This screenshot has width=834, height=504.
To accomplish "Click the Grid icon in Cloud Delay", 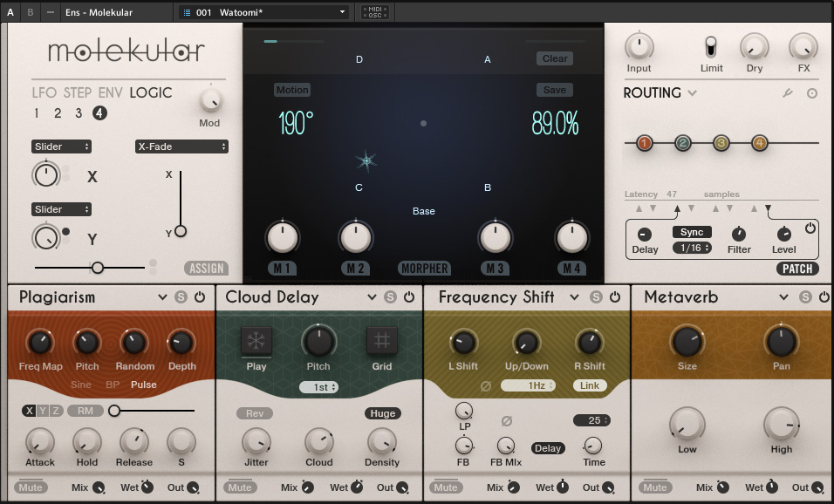I will 381,340.
